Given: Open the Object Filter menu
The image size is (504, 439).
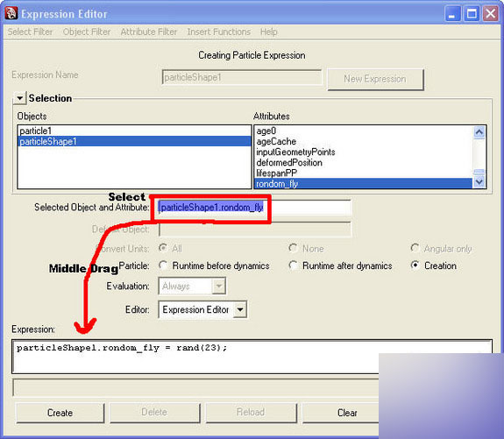Looking at the screenshot, I should click(x=87, y=32).
